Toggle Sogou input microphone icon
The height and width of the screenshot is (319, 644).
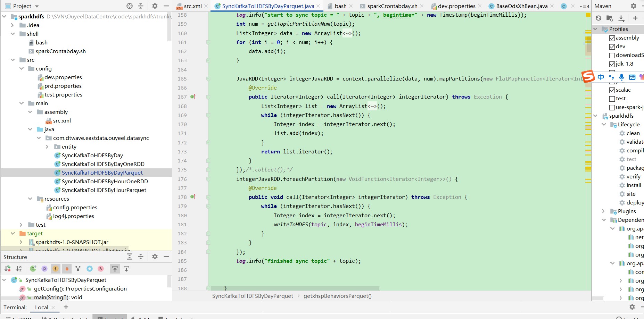[x=622, y=77]
